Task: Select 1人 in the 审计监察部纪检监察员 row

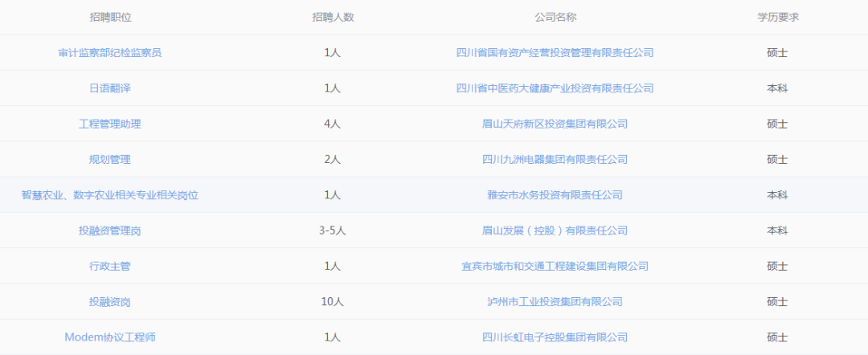Action: coord(332,53)
